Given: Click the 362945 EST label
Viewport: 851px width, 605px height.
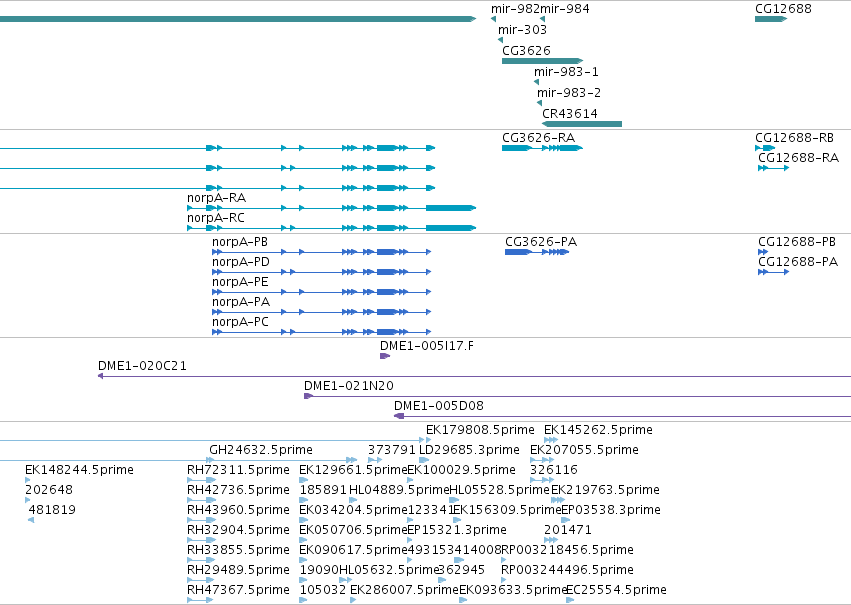Looking at the screenshot, I should (x=461, y=570).
